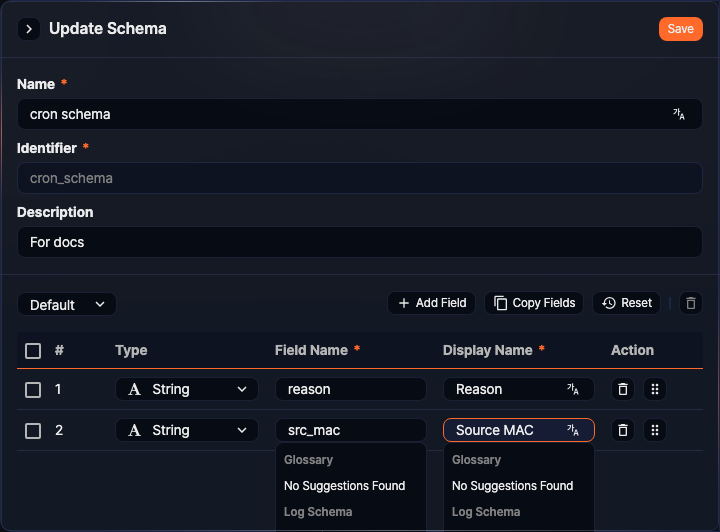Click the Copy Fields button

(535, 303)
